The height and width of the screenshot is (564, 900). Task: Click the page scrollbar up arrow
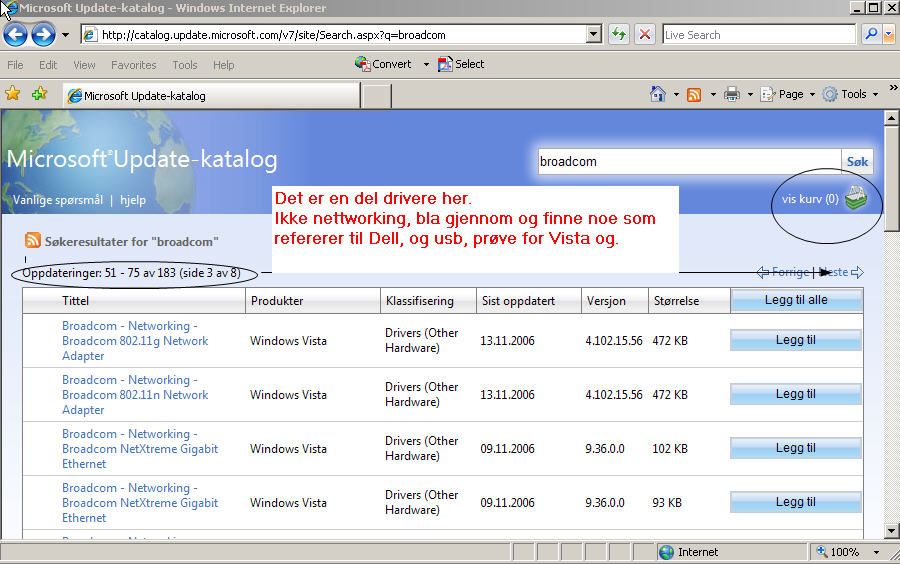click(x=891, y=118)
